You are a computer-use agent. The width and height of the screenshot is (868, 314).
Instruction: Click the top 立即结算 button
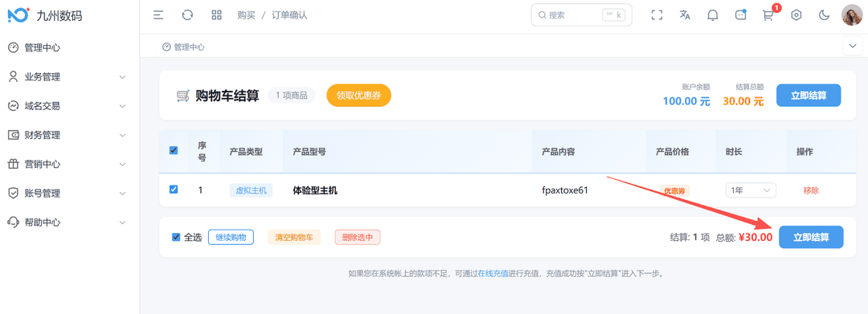[x=809, y=95]
